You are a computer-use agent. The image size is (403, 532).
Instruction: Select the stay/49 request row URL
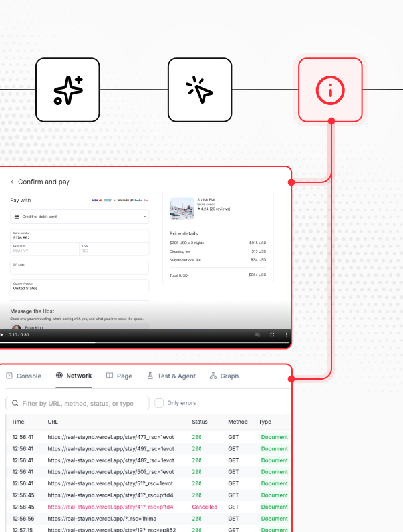(x=110, y=448)
